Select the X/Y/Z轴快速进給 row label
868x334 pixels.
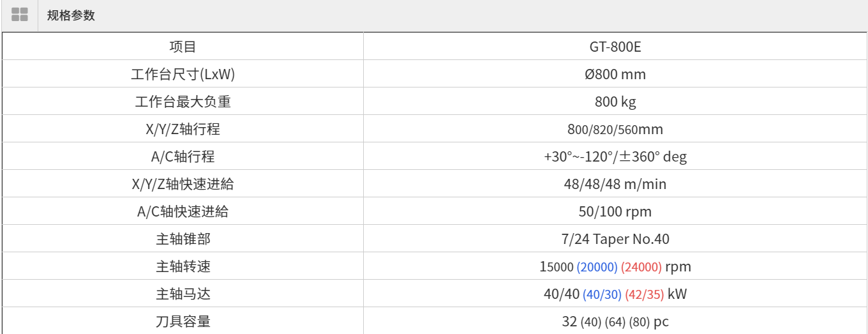183,184
